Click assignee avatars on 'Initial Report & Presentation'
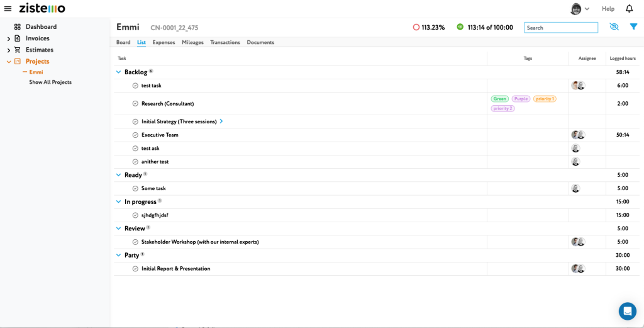 578,269
